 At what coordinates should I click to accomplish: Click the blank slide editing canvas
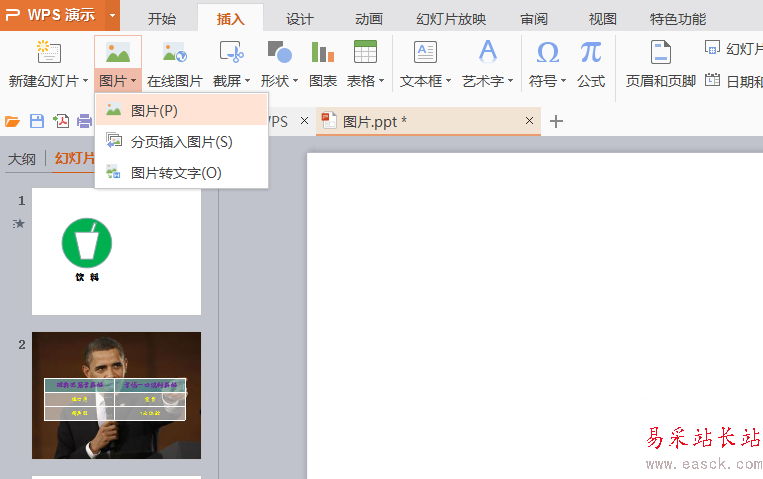click(x=535, y=315)
